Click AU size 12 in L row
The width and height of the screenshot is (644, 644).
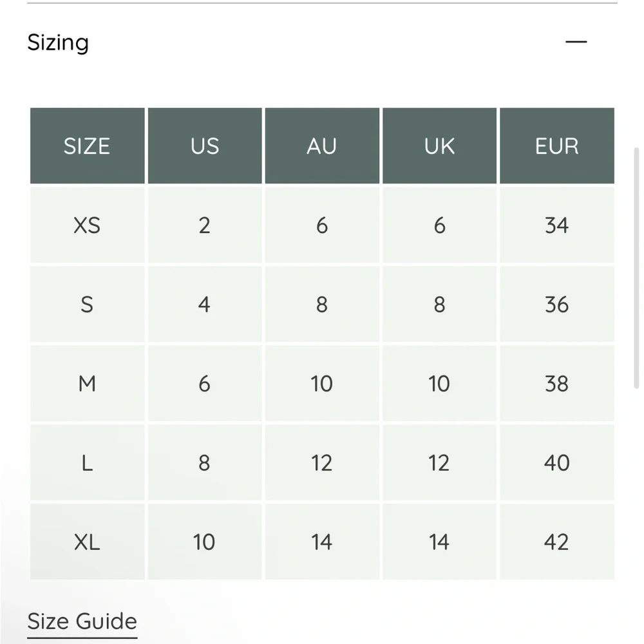click(322, 463)
